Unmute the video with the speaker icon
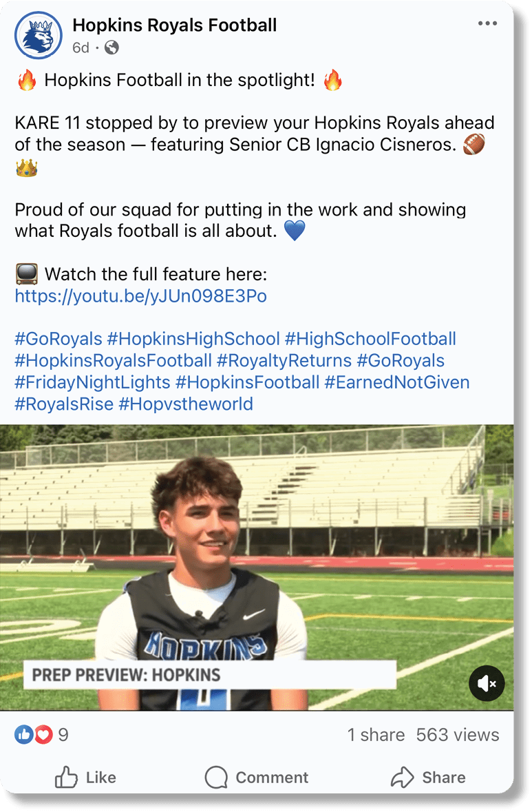 [487, 683]
